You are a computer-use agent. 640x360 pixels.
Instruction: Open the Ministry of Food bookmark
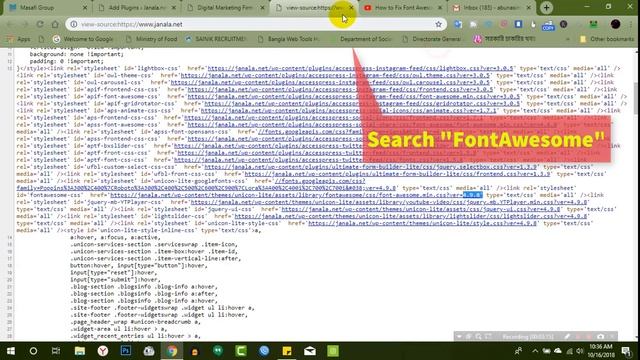(x=151, y=39)
